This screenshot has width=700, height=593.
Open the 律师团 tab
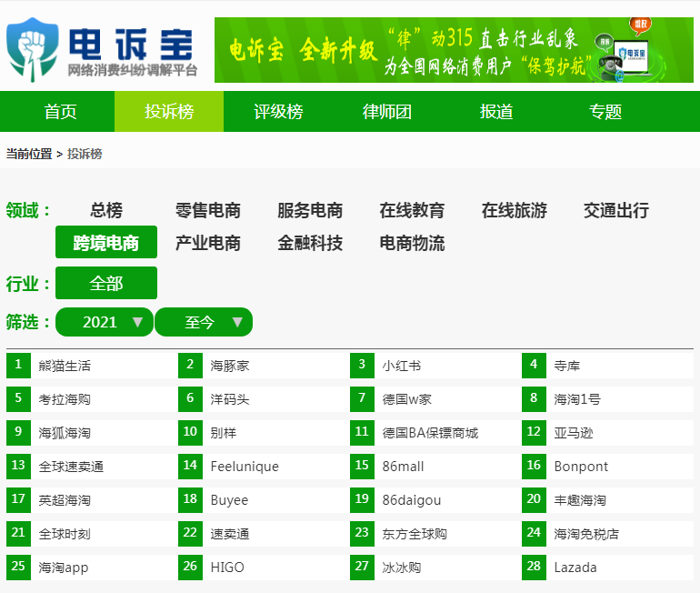(387, 112)
